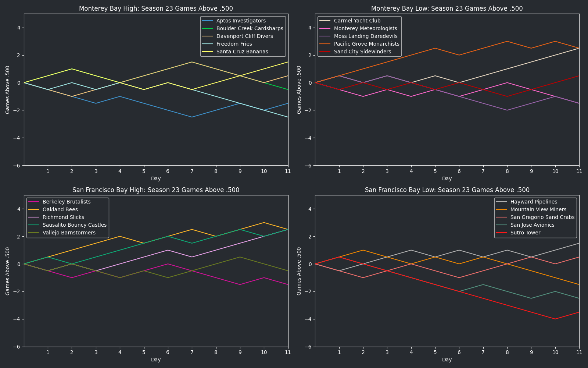This screenshot has width=588, height=368.
Task: Pick the Sand City Sidewinders legend color line
Action: coord(326,52)
